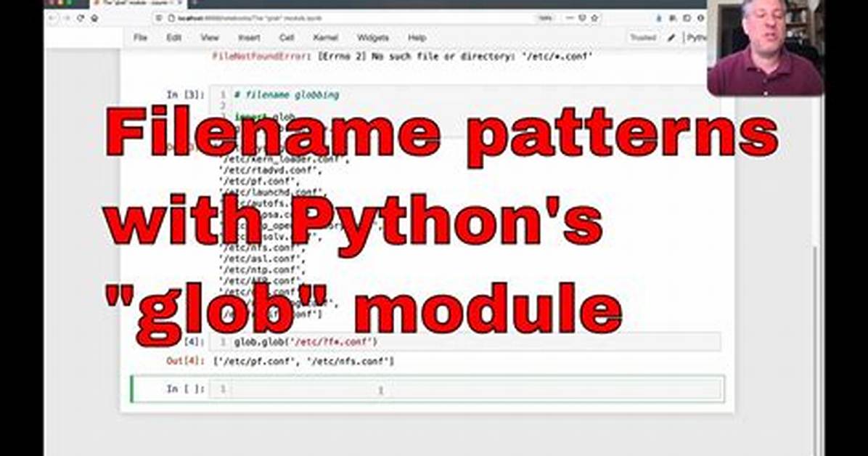Open the Edit menu
The image size is (868, 456).
[x=174, y=38]
